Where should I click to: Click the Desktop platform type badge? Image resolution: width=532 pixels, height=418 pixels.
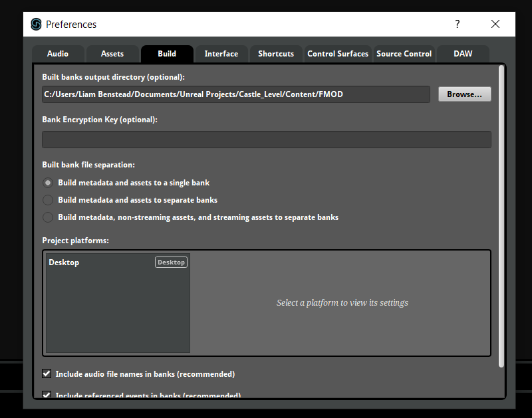tap(171, 262)
